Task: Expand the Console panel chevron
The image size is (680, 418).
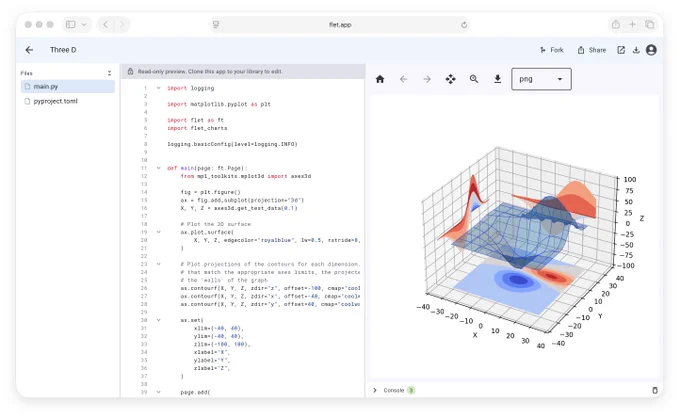Action: (375, 390)
